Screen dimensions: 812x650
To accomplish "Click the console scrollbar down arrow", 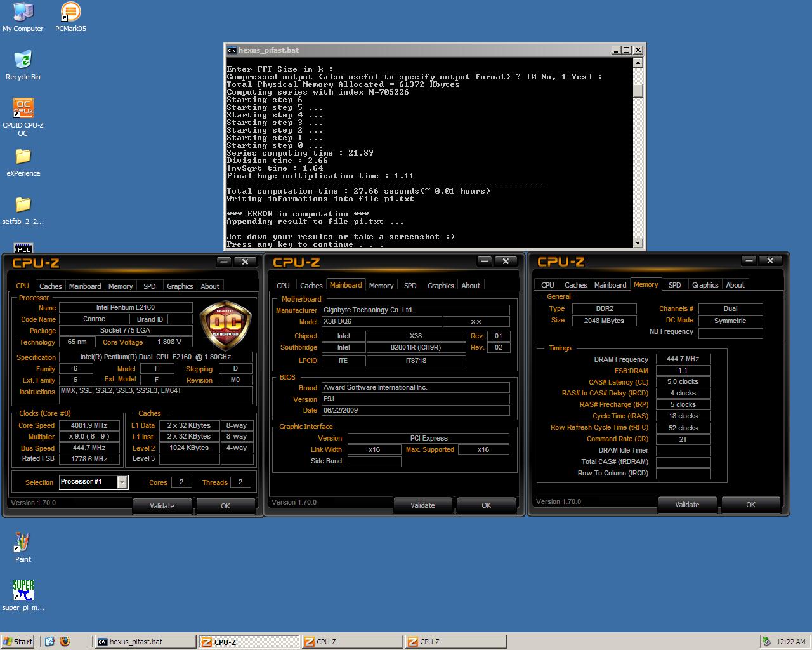I will pyautogui.click(x=638, y=242).
